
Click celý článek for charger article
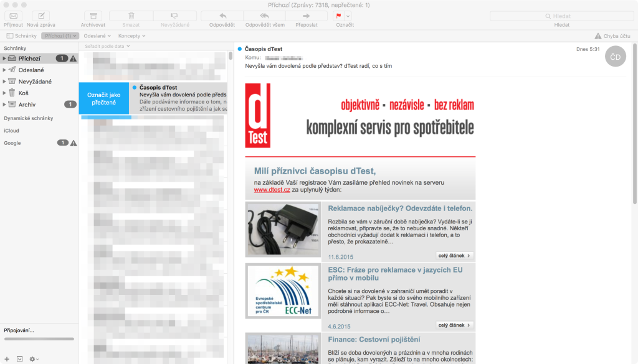(x=454, y=256)
